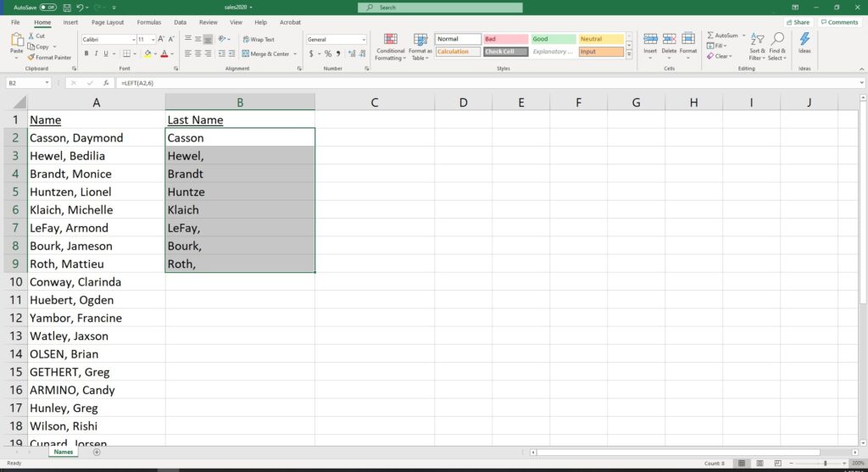
Task: Open the Fill dropdown
Action: (718, 46)
